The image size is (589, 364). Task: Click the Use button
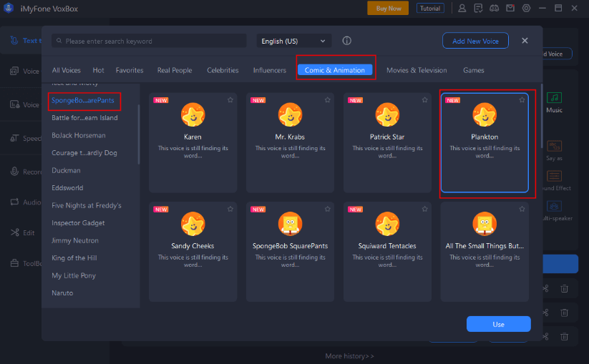(499, 324)
